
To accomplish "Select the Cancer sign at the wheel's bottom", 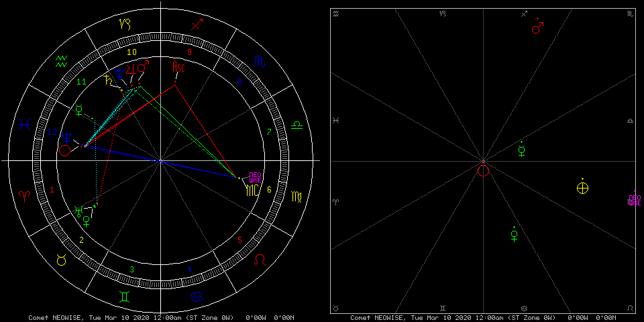I will pos(197,297).
